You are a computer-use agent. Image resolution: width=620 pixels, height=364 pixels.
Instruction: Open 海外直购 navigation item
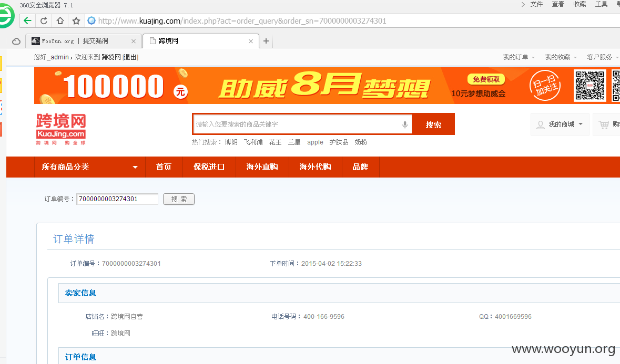tap(262, 167)
